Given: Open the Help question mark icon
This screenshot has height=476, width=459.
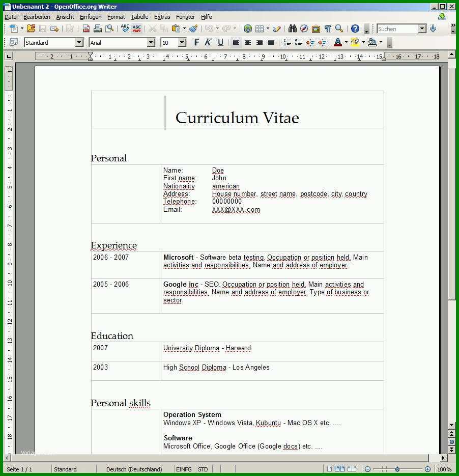Looking at the screenshot, I should click(x=355, y=29).
